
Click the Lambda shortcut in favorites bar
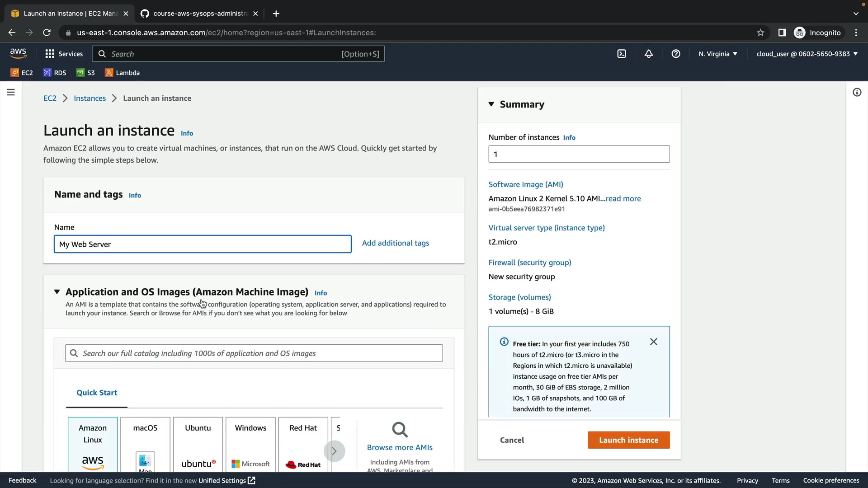(122, 73)
